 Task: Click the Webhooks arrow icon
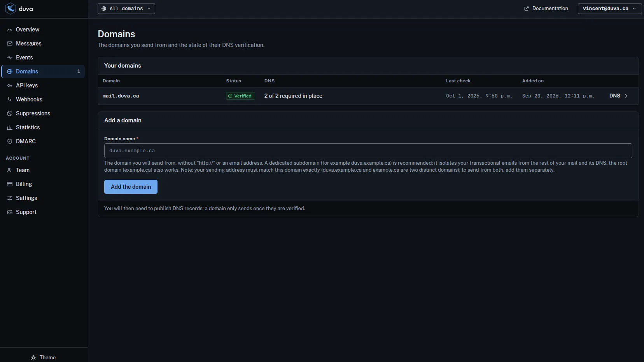click(x=10, y=99)
